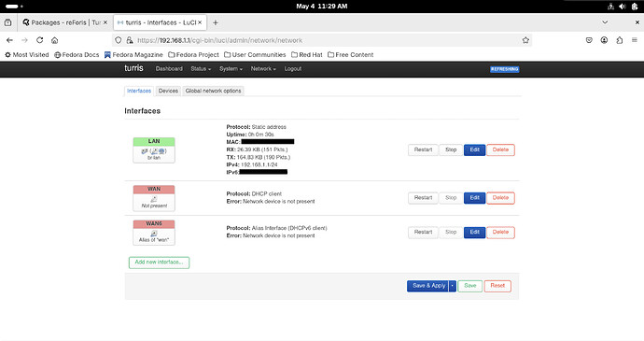Click Add new interface button
Screen dimensions: 644x341
[159, 263]
